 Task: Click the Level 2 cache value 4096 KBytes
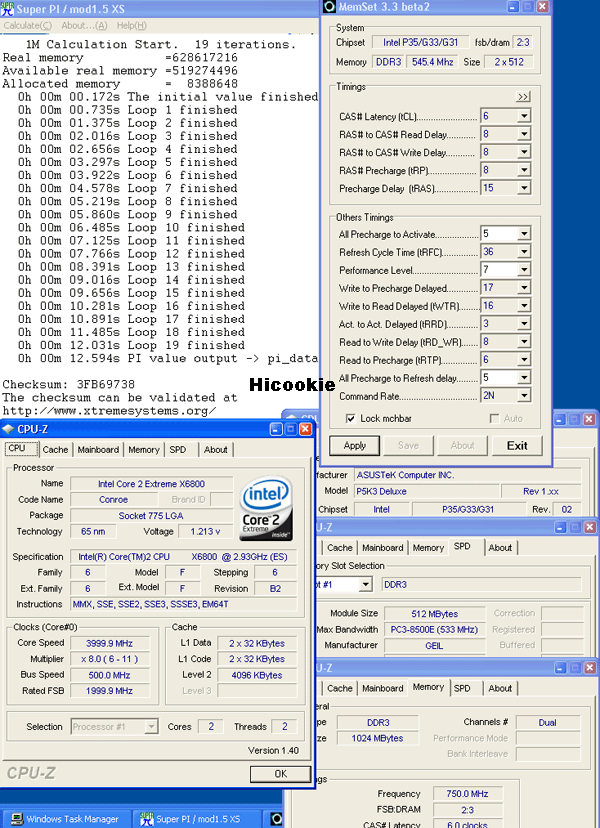(x=257, y=675)
